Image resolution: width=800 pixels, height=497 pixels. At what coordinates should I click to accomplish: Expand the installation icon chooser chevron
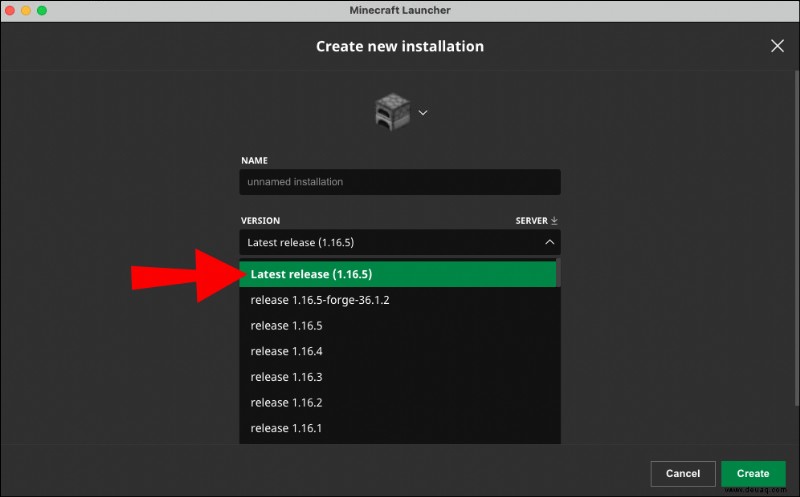(423, 112)
